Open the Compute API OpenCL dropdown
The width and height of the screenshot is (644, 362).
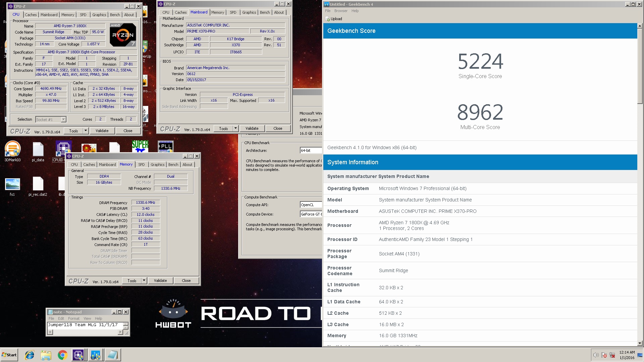click(x=311, y=205)
